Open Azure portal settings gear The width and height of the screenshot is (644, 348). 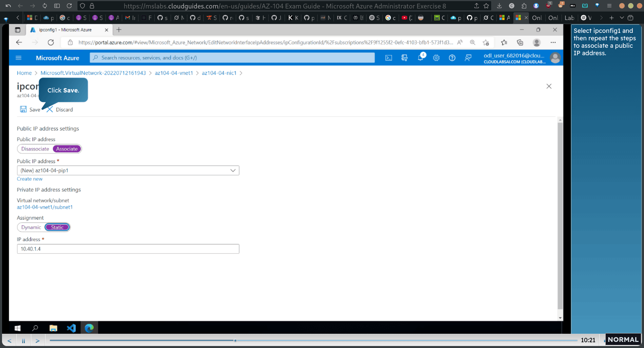pos(436,58)
